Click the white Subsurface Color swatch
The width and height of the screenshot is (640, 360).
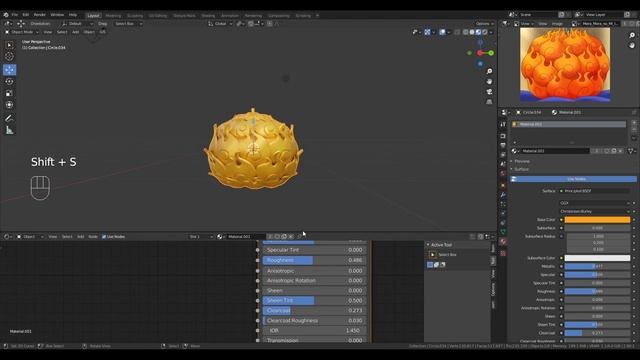pyautogui.click(x=597, y=258)
